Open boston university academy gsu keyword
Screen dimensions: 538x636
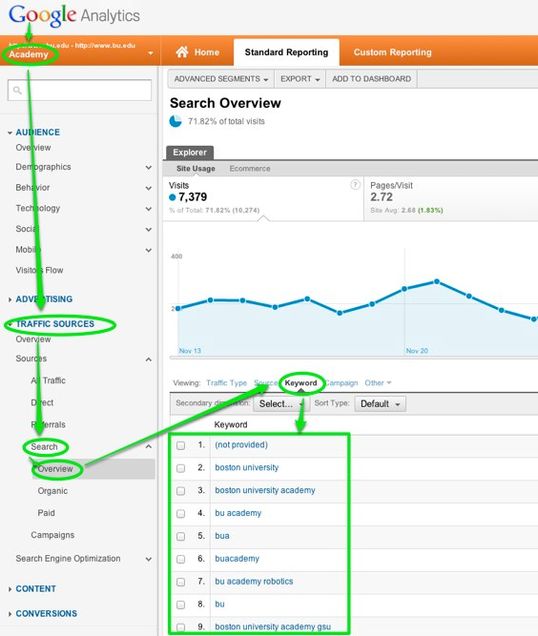coord(273,626)
